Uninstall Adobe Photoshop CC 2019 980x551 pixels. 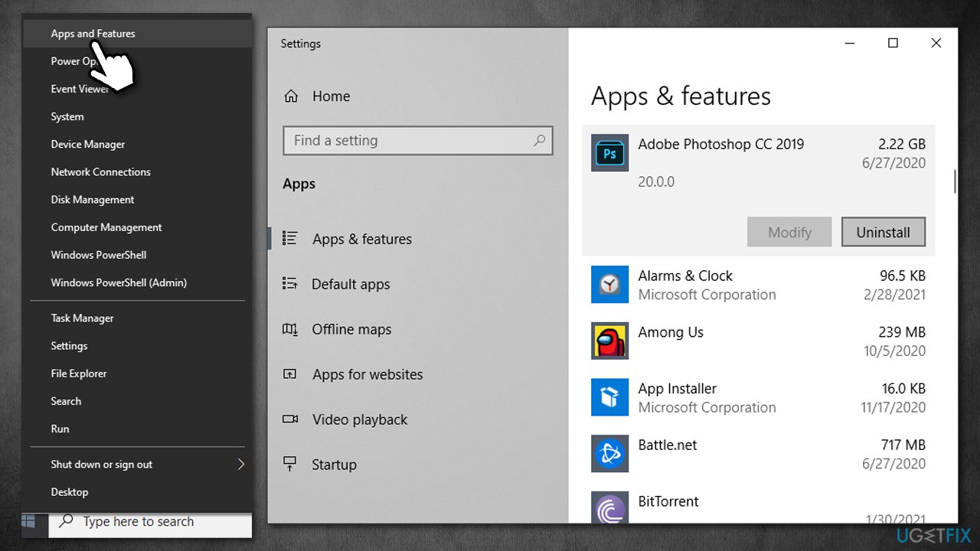(x=883, y=232)
